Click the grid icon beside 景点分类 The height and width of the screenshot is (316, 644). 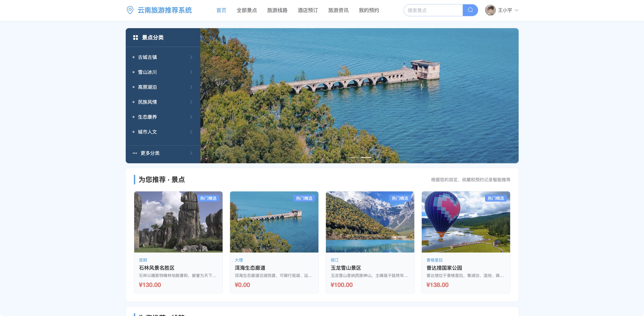[x=136, y=38]
